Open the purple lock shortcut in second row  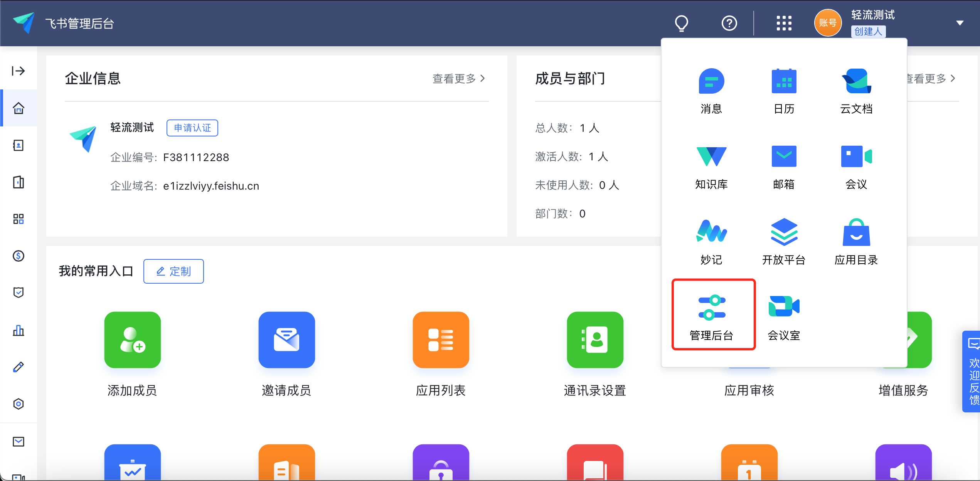[441, 462]
